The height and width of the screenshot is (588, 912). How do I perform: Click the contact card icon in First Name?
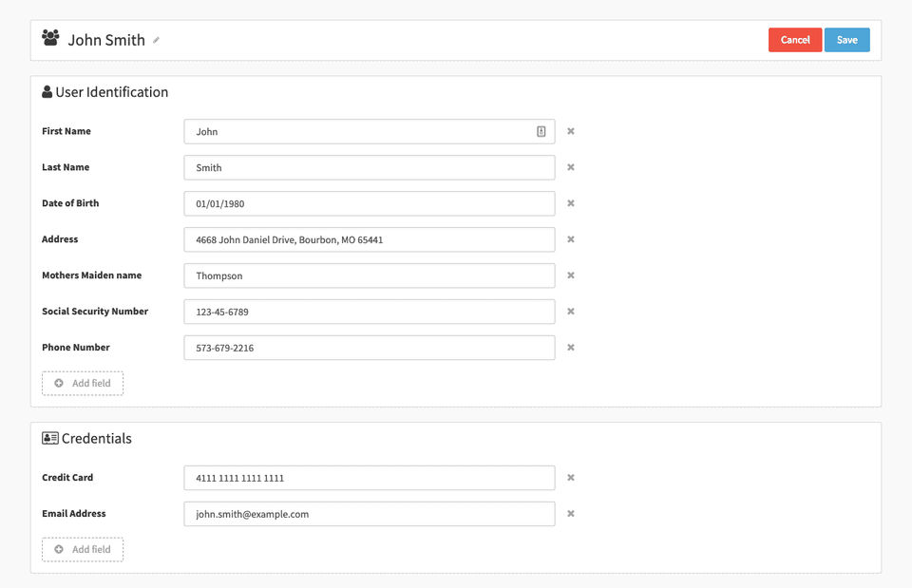tap(541, 132)
